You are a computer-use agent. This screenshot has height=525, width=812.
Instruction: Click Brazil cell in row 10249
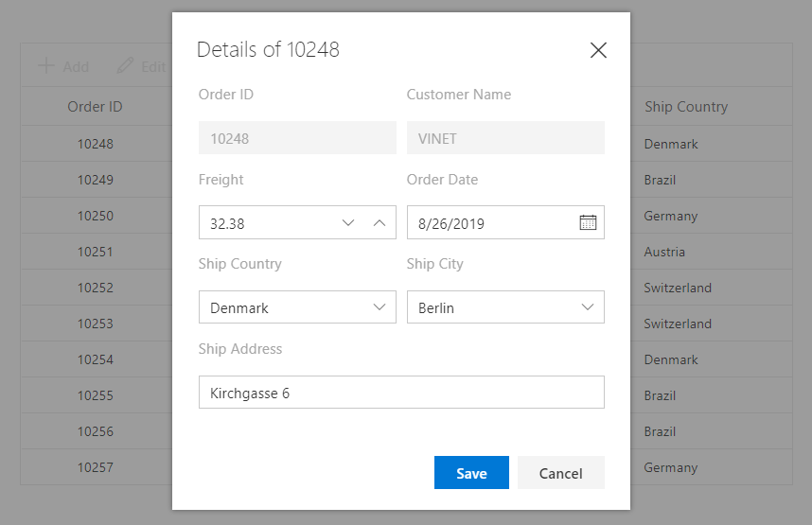(x=660, y=180)
